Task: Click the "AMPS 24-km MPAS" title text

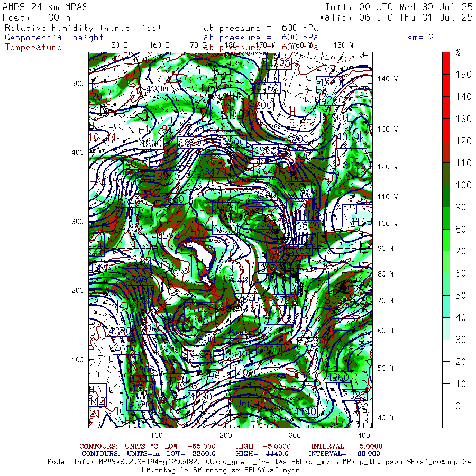Action: tap(45, 7)
